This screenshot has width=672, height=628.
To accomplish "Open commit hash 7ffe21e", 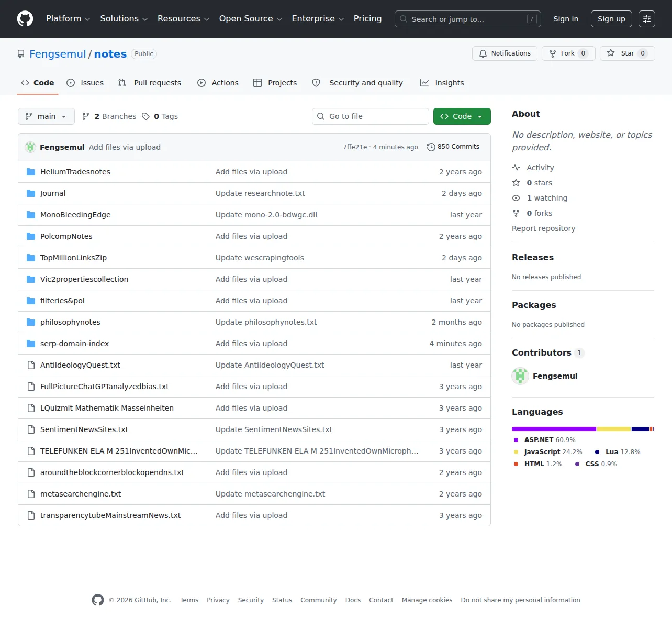I will 355,147.
